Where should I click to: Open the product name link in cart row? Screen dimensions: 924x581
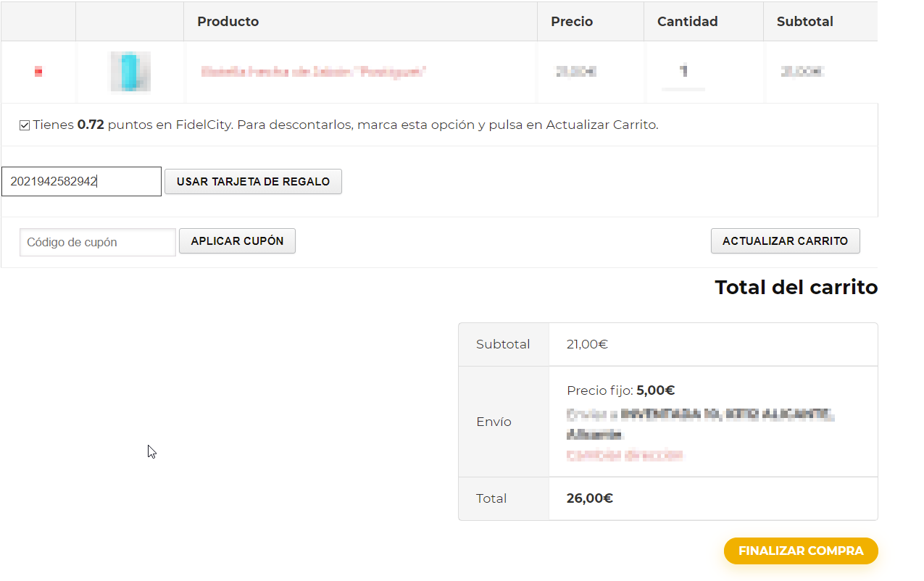coord(313,72)
